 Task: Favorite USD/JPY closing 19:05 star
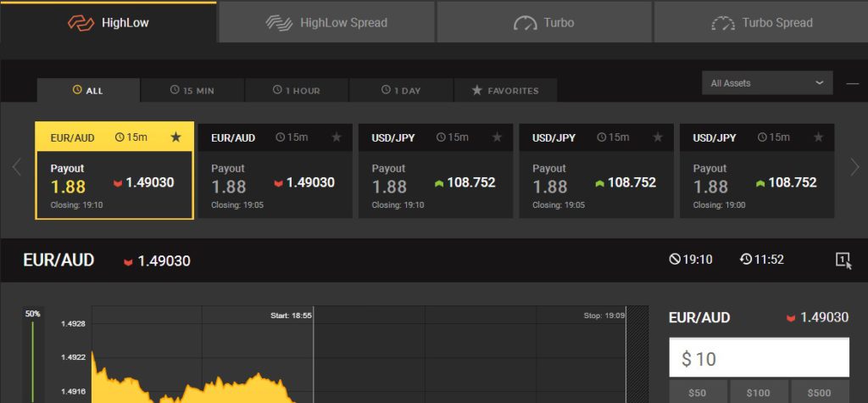pos(658,137)
